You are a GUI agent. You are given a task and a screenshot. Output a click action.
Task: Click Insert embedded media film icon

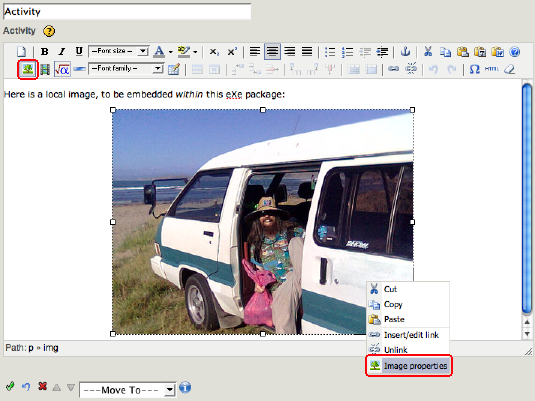coord(45,70)
